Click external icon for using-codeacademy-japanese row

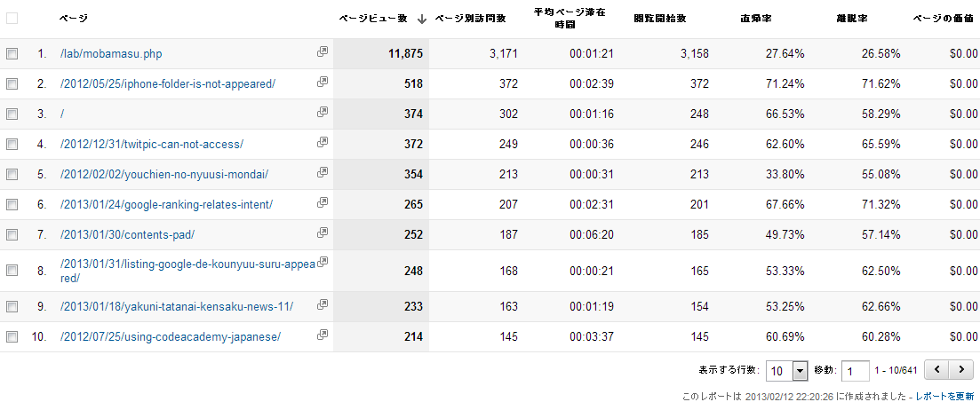click(323, 335)
